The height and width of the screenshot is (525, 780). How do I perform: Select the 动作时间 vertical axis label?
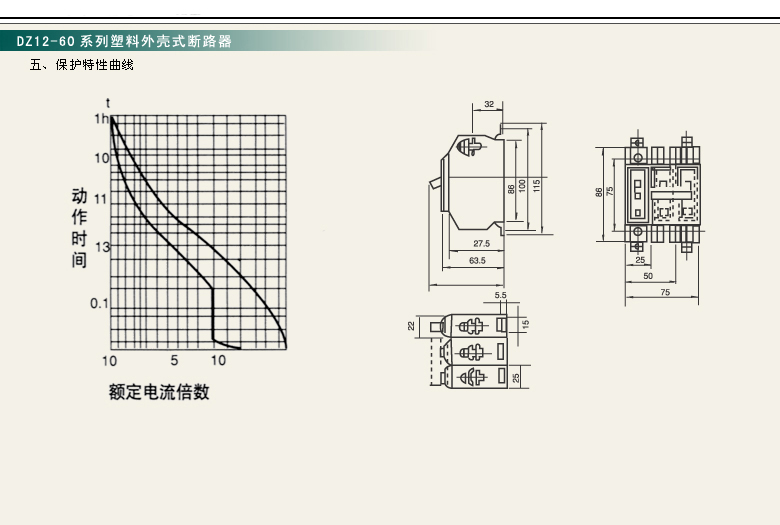(79, 227)
